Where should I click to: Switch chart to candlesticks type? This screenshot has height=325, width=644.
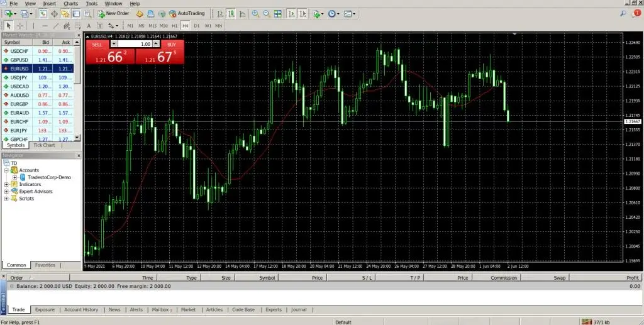click(231, 14)
